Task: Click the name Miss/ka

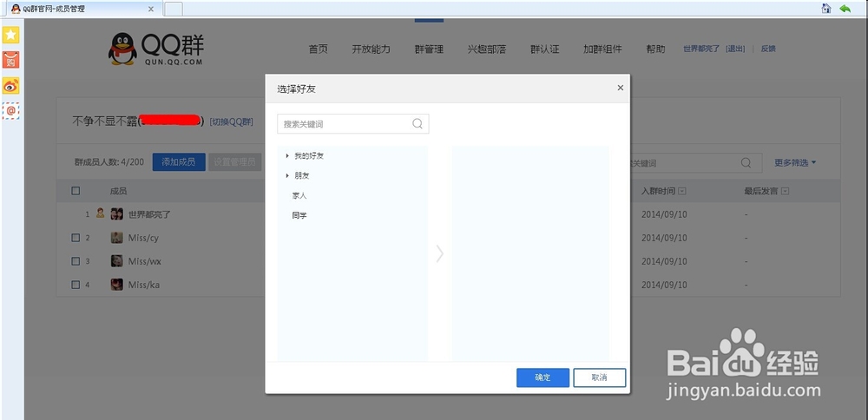Action: [x=144, y=285]
